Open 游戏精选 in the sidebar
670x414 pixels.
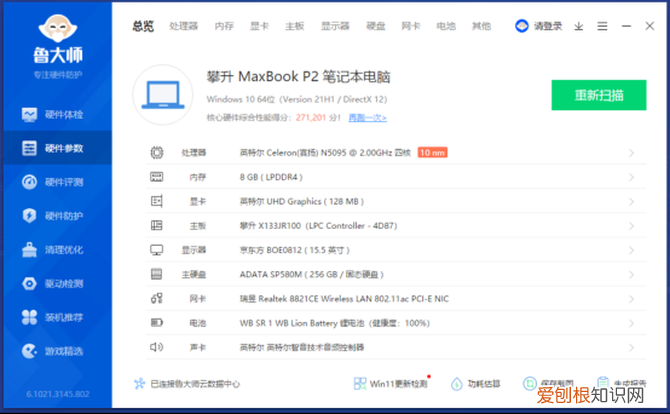click(x=58, y=351)
